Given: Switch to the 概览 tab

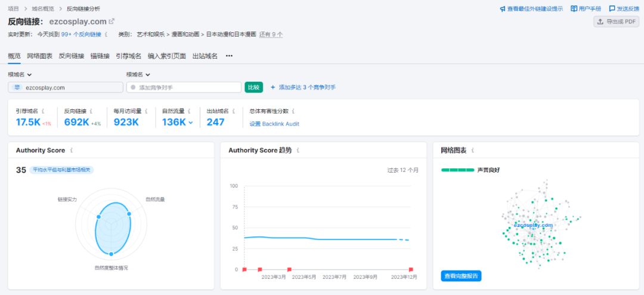Looking at the screenshot, I should click(x=14, y=56).
